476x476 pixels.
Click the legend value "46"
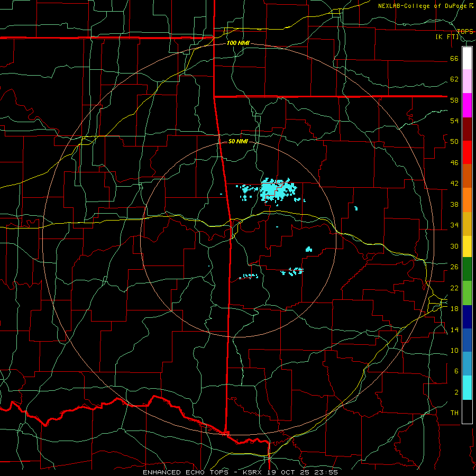pyautogui.click(x=454, y=163)
